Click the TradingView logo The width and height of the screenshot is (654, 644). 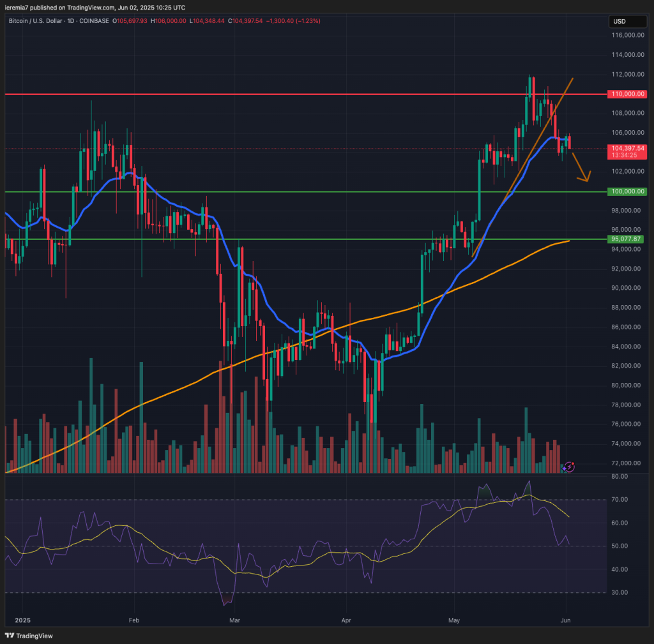(29, 636)
